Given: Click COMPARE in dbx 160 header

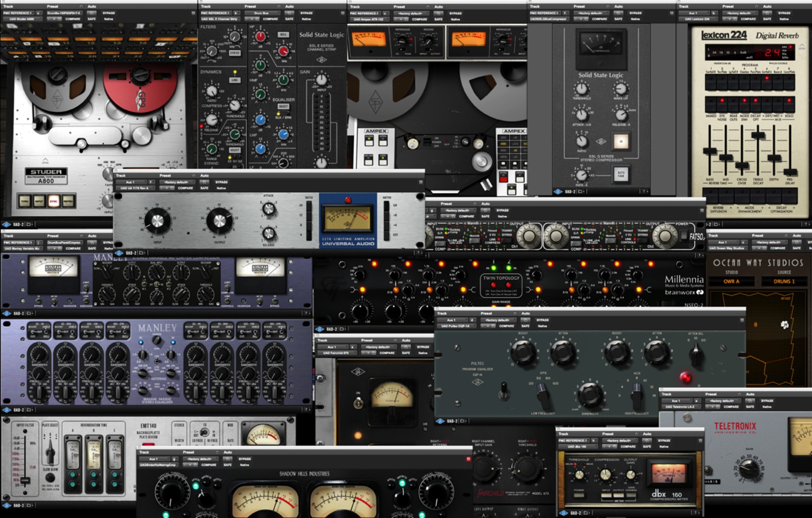Looking at the screenshot, I should pos(628,446).
